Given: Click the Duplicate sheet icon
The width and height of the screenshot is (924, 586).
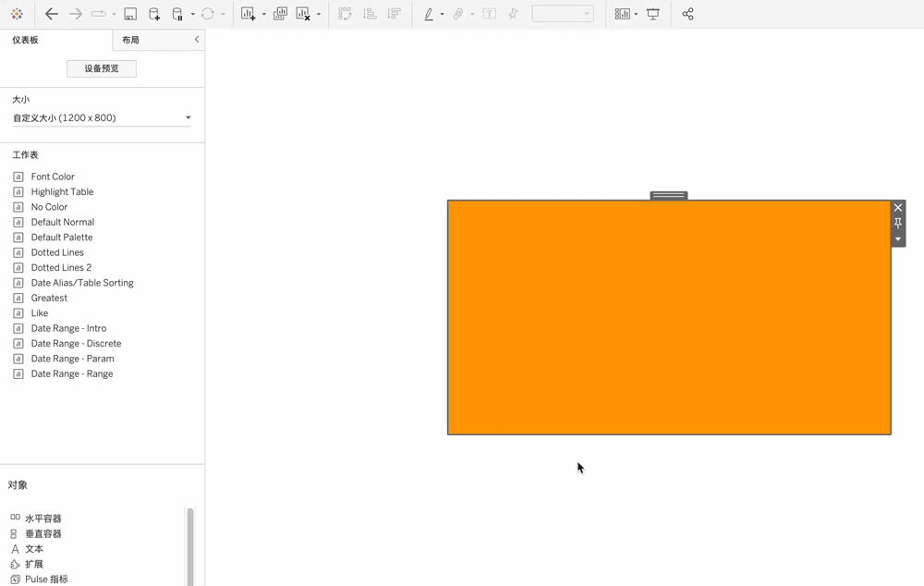Looking at the screenshot, I should tap(280, 14).
